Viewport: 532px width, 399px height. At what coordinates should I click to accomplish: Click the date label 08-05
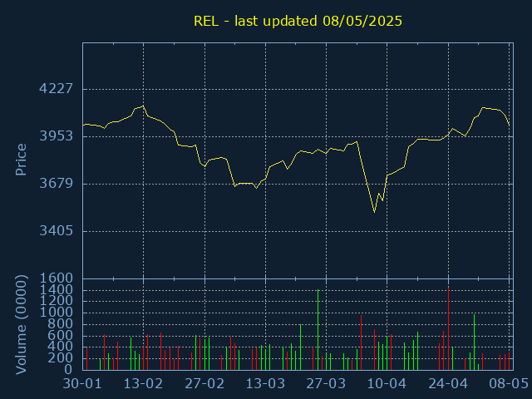click(509, 384)
